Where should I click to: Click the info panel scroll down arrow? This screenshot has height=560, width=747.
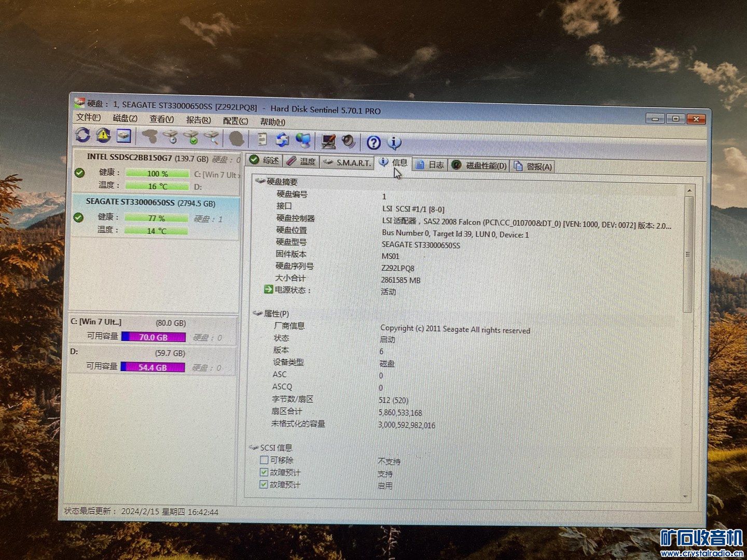pos(686,497)
